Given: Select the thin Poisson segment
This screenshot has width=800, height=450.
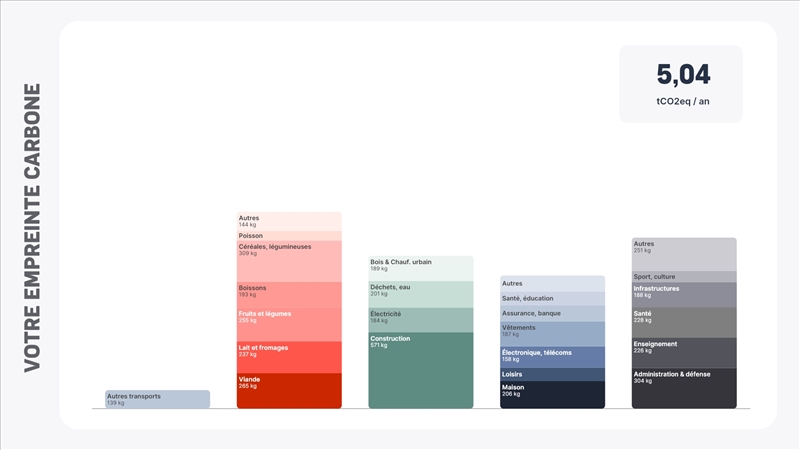Looking at the screenshot, I should pos(289,236).
